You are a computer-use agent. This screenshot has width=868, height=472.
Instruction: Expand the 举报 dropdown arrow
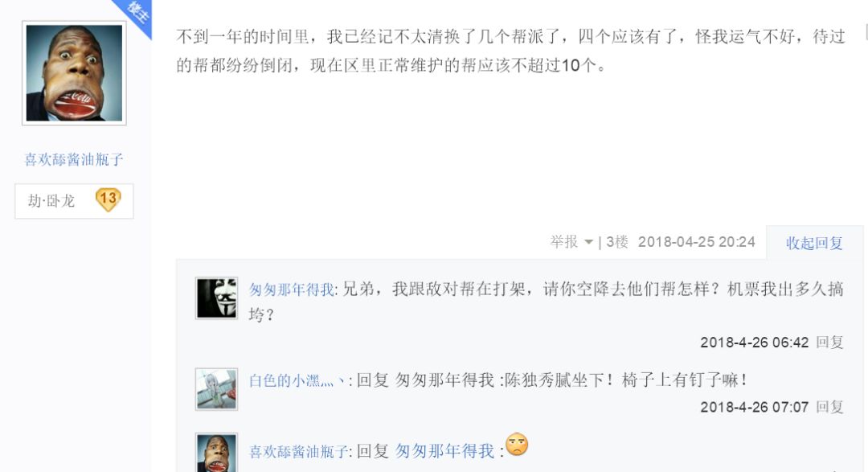[x=588, y=242]
